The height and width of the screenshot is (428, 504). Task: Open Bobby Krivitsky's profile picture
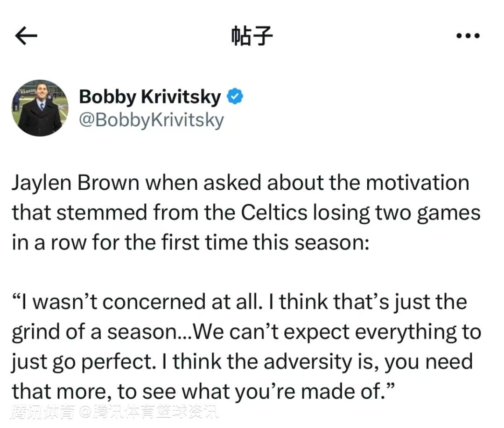[40, 108]
